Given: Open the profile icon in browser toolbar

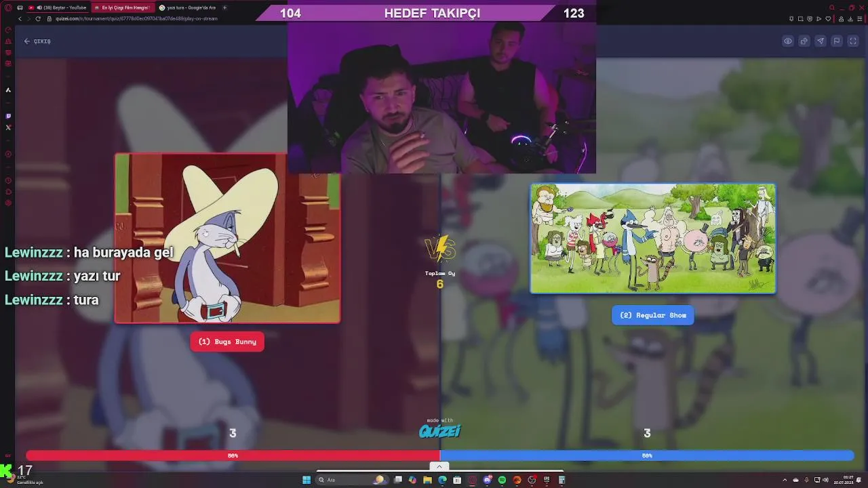Looking at the screenshot, I should (x=841, y=18).
